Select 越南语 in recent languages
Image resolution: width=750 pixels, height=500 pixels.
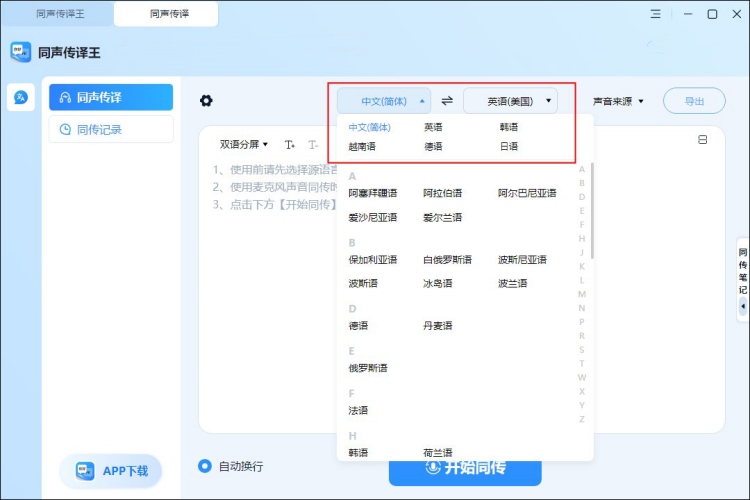tap(362, 146)
